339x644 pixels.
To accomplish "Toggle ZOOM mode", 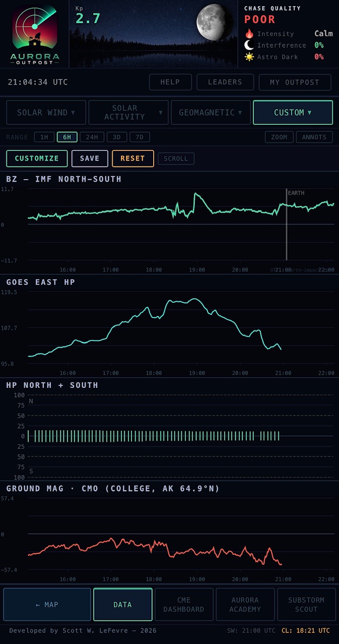I will [x=279, y=137].
